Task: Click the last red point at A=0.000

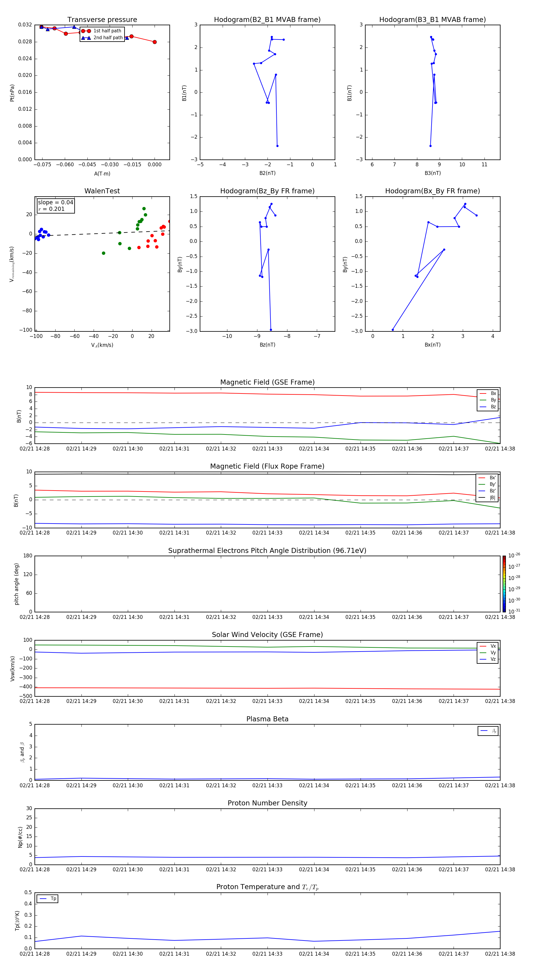Action: coord(155,42)
